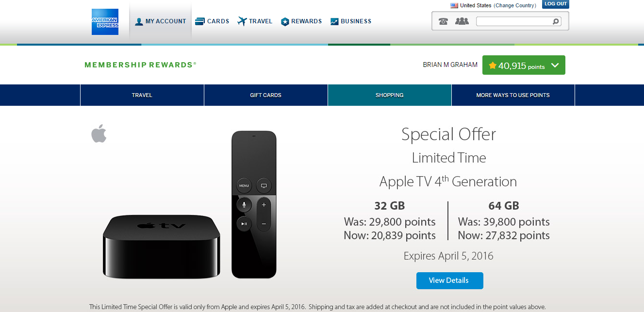Open the More Ways to Use Points tab
The width and height of the screenshot is (644, 312).
tap(512, 95)
